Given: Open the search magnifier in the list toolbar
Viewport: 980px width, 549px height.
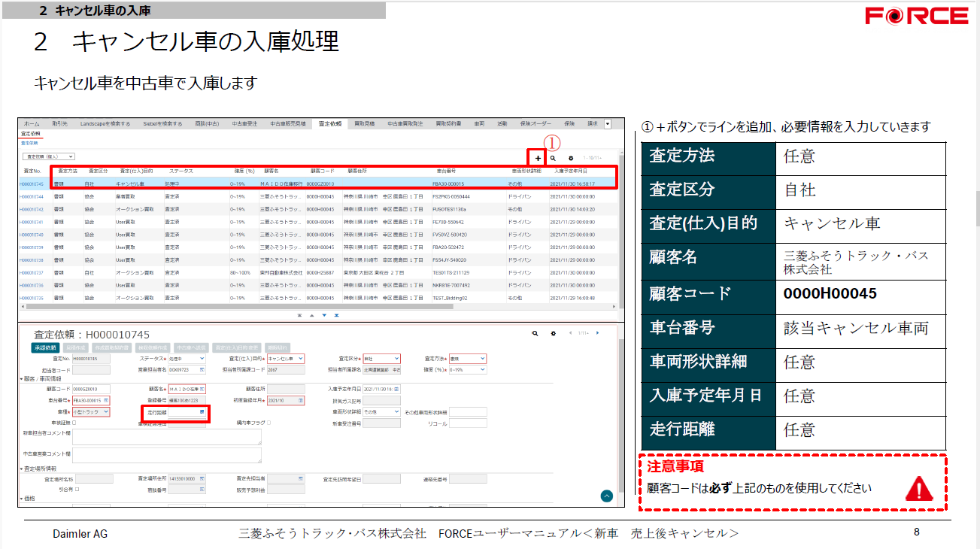Looking at the screenshot, I should point(553,158).
